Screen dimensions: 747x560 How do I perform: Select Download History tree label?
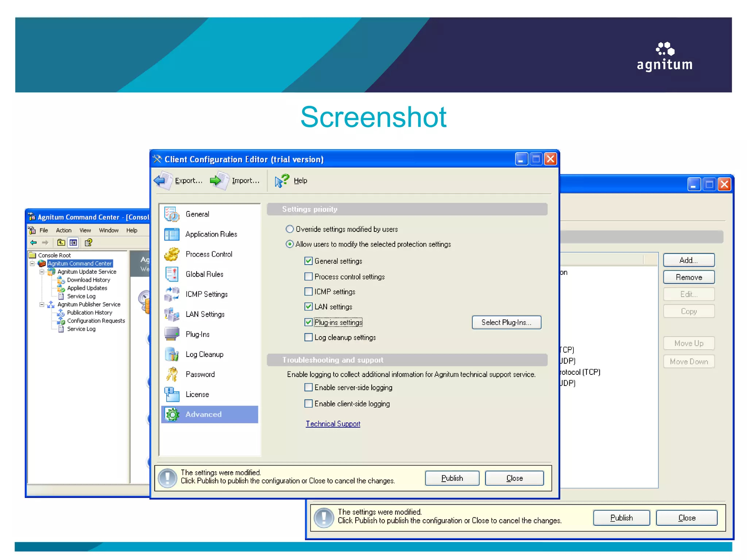[89, 280]
